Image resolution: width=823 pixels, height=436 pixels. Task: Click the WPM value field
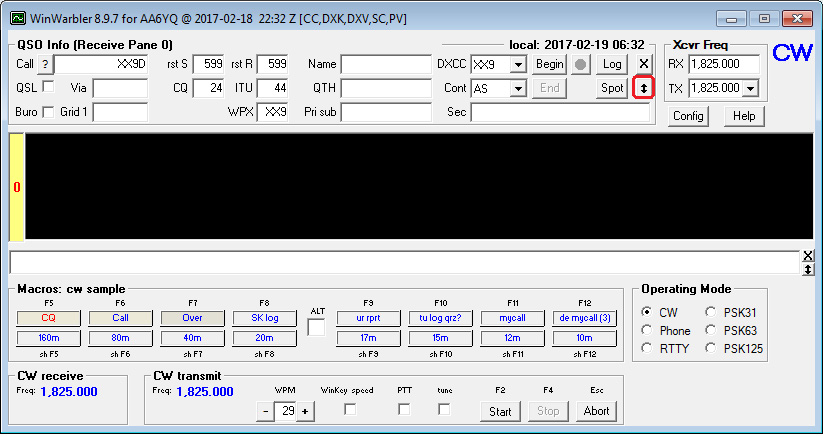point(286,411)
